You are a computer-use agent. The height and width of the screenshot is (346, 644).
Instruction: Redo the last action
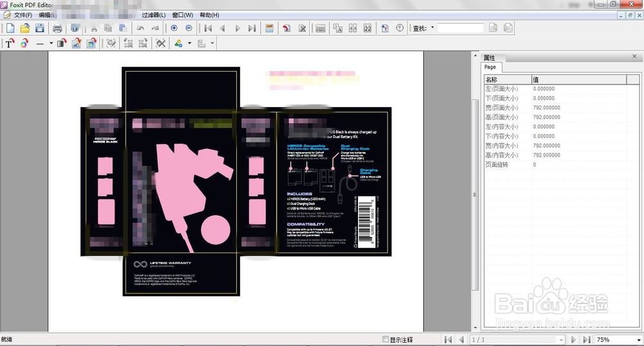point(155,28)
